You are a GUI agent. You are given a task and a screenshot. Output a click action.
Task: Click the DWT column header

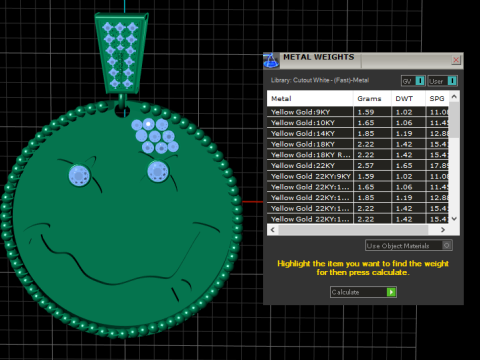click(408, 99)
